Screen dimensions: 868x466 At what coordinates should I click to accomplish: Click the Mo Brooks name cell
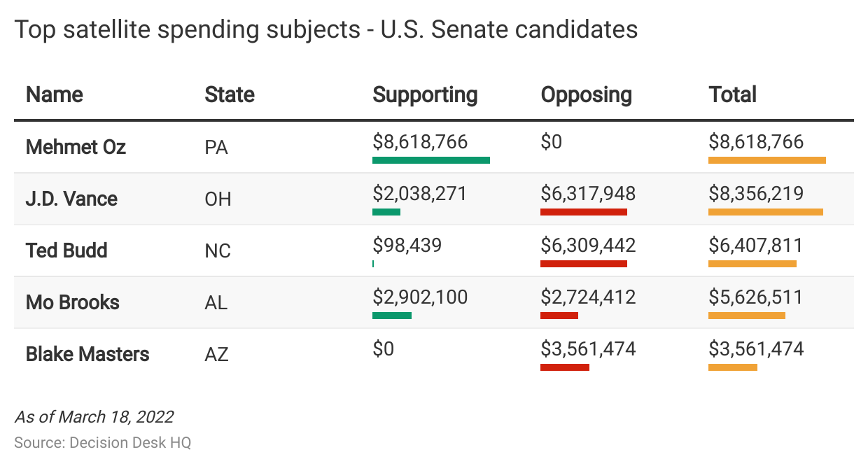coord(73,302)
